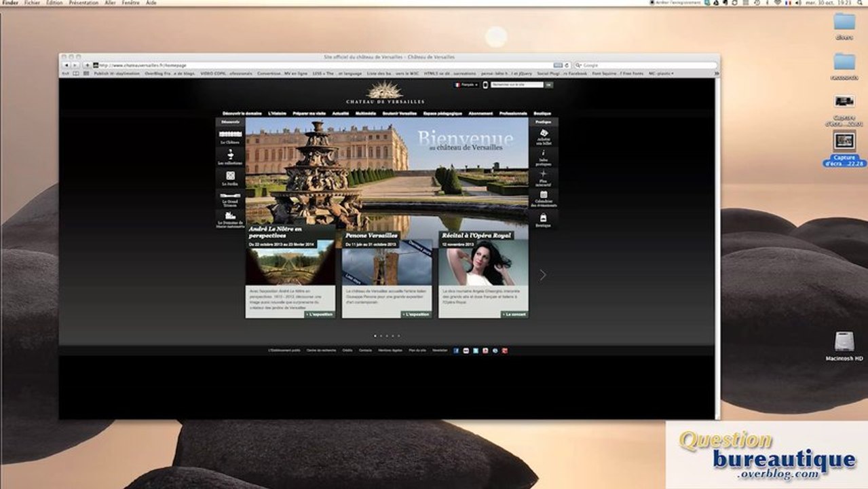
Task: Open Facebook social plugins bookmark
Action: pos(562,73)
